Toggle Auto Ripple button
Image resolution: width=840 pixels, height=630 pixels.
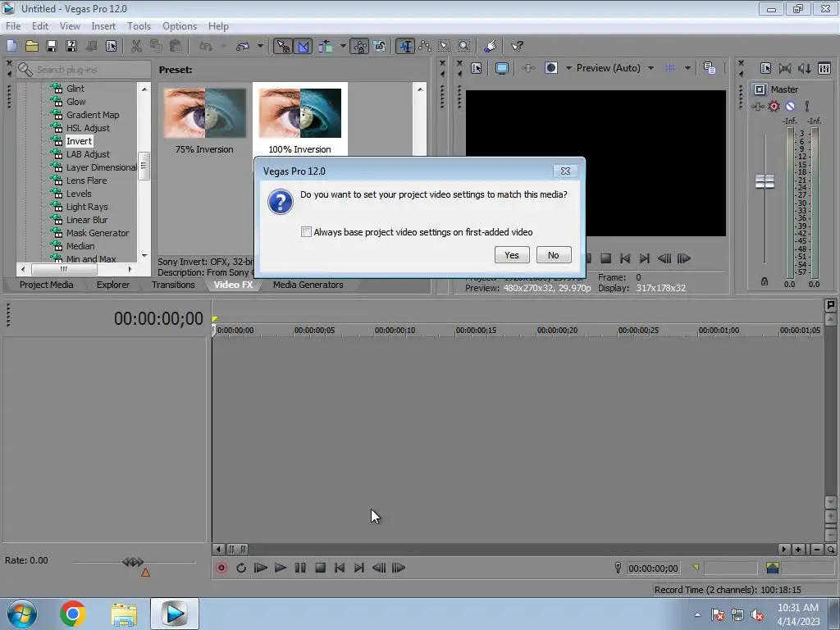[x=326, y=46]
